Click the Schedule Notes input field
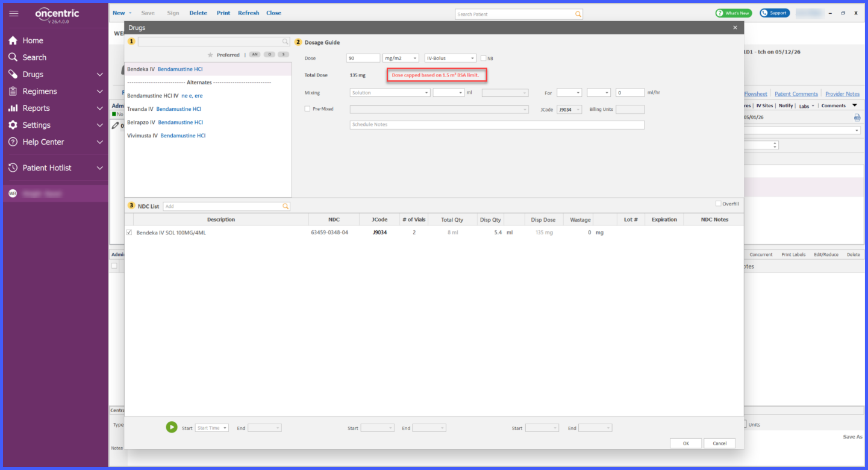 [497, 125]
